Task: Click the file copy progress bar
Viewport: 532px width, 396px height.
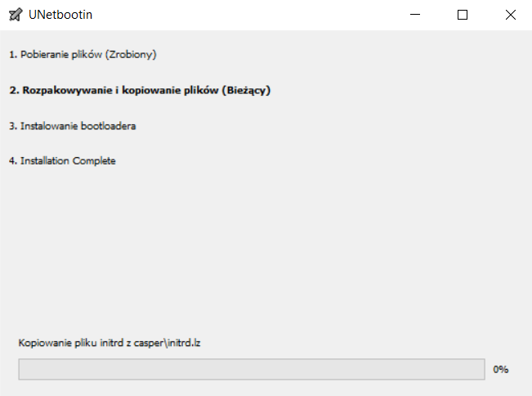Action: point(251,369)
